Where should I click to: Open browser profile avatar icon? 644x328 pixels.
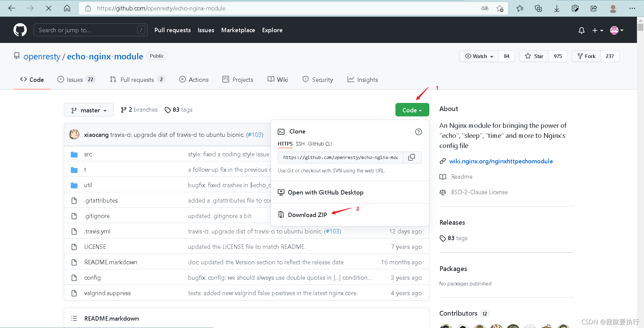613,8
